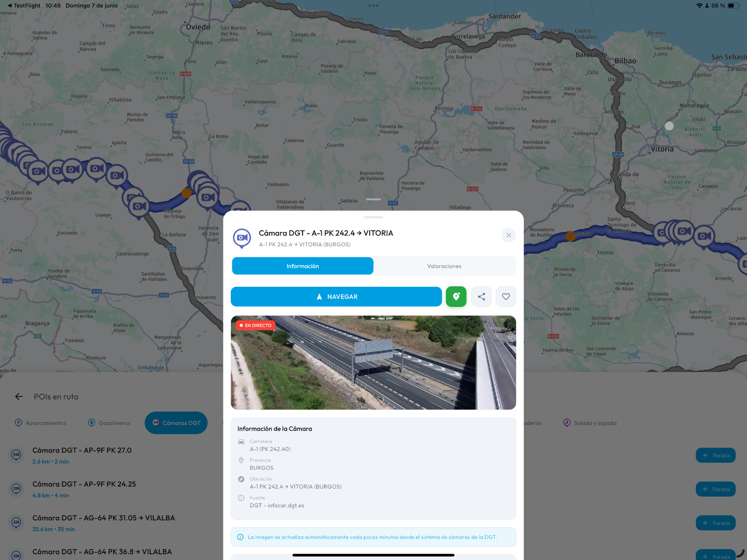Screen dimensions: 747x560
Task: Toggle Gasolineras filter chip
Action: coord(109,423)
